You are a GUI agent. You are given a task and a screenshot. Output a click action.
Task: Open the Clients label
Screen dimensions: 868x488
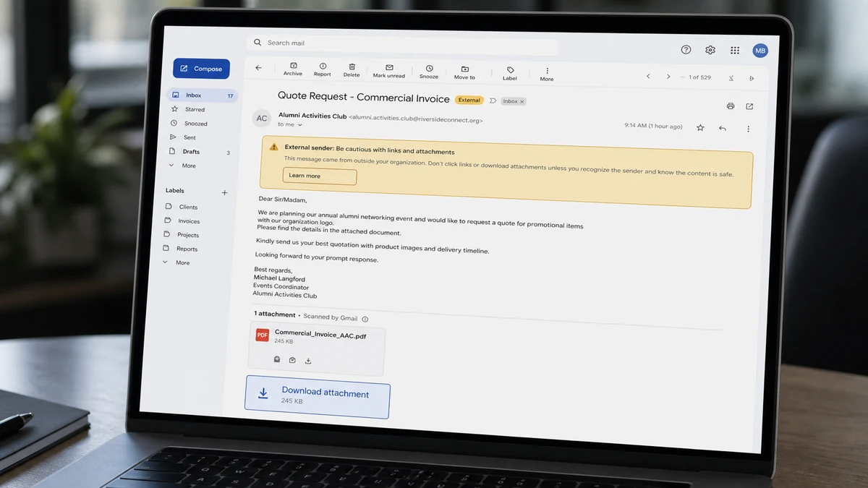(182, 207)
